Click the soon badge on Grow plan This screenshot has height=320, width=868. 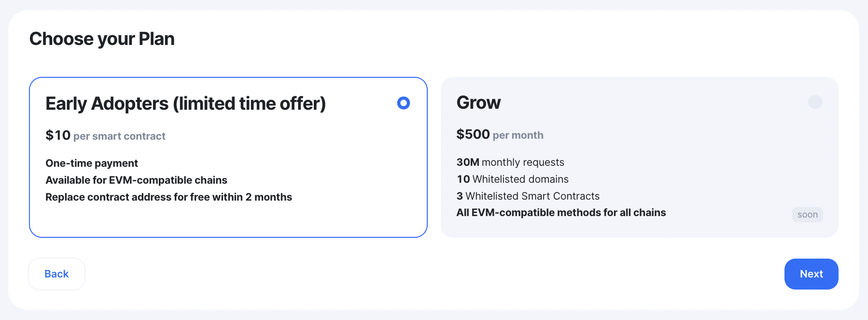click(x=808, y=215)
